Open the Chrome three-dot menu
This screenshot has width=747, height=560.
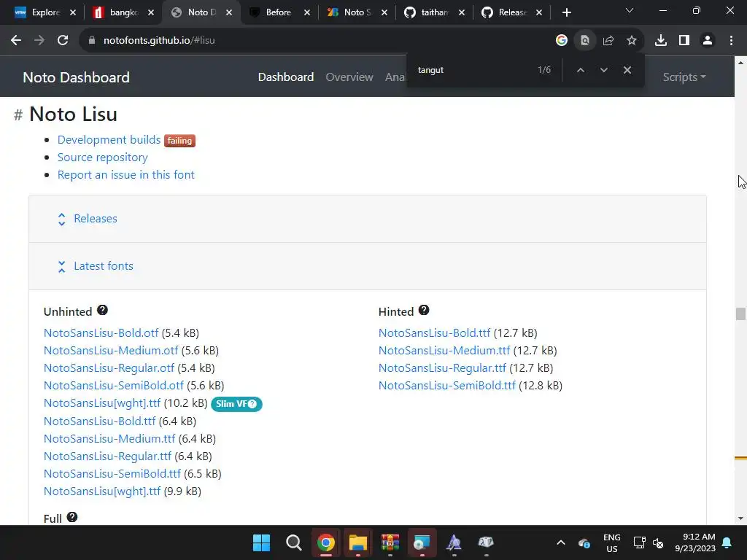point(731,41)
